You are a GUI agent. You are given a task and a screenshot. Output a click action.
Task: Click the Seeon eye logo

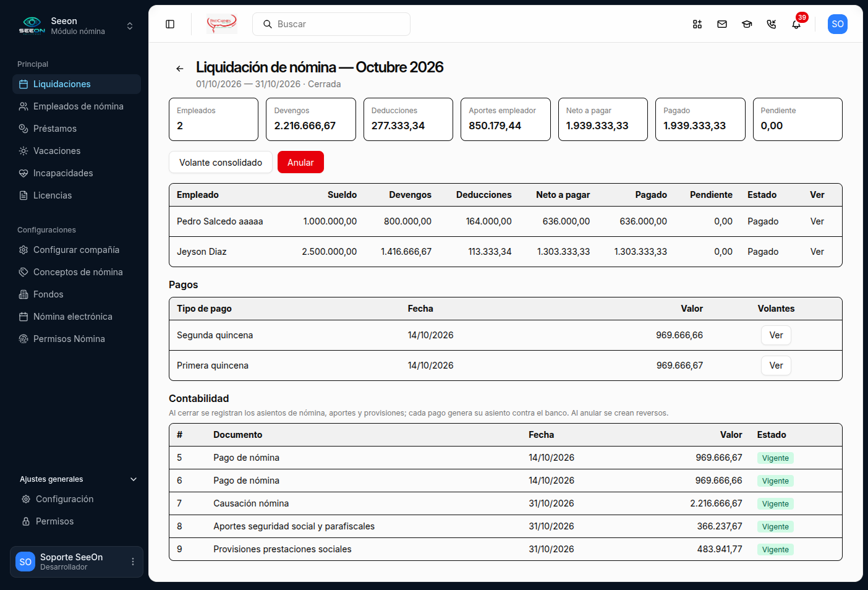32,25
